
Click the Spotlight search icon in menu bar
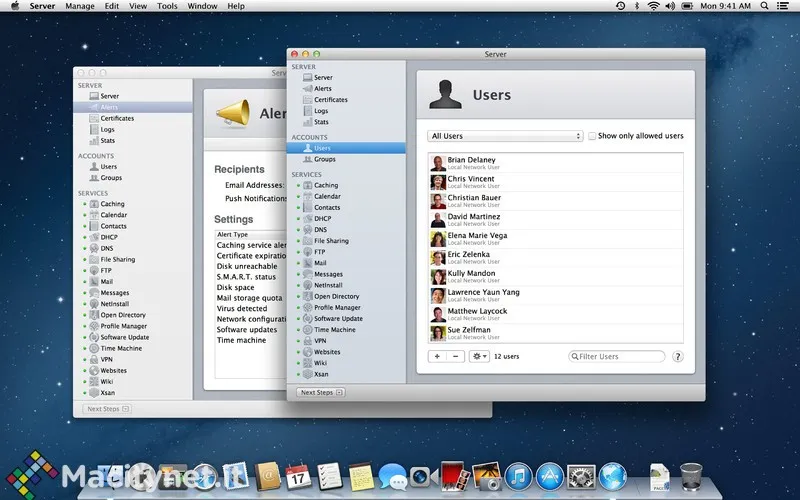[770, 6]
